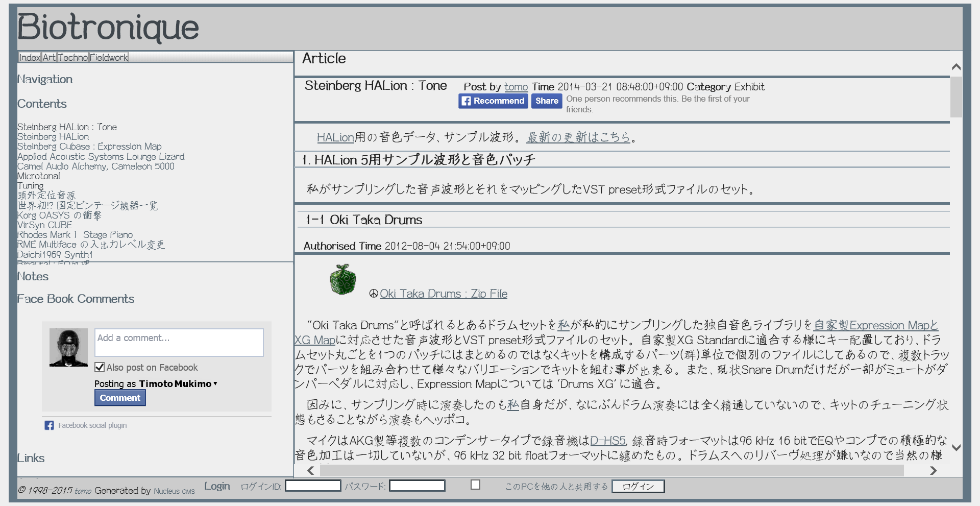Uncheck Also post on Facebook

(x=100, y=367)
